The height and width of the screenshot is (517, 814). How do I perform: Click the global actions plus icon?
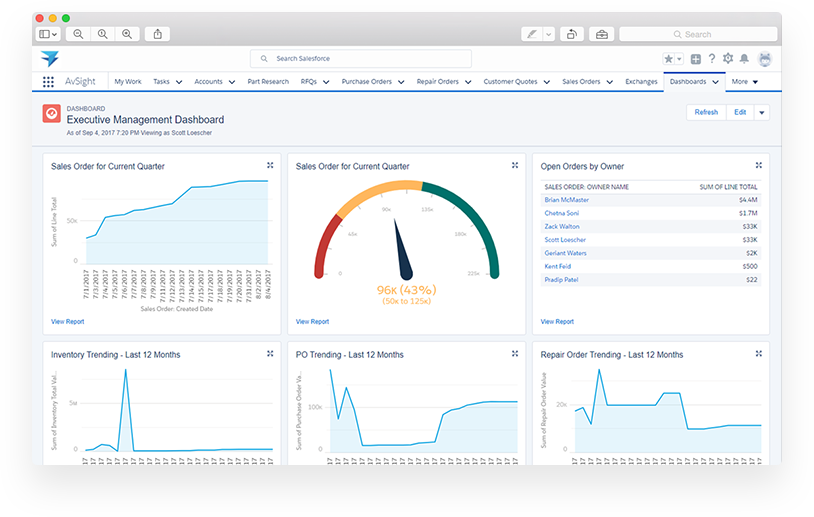coord(696,59)
